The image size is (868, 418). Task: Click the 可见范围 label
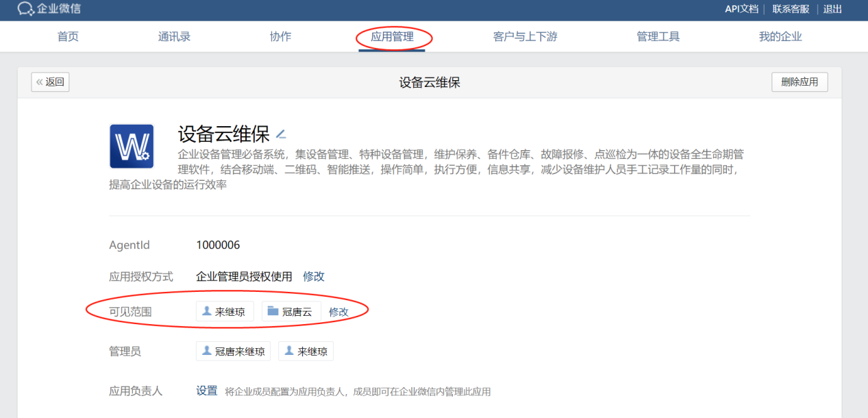[130, 312]
